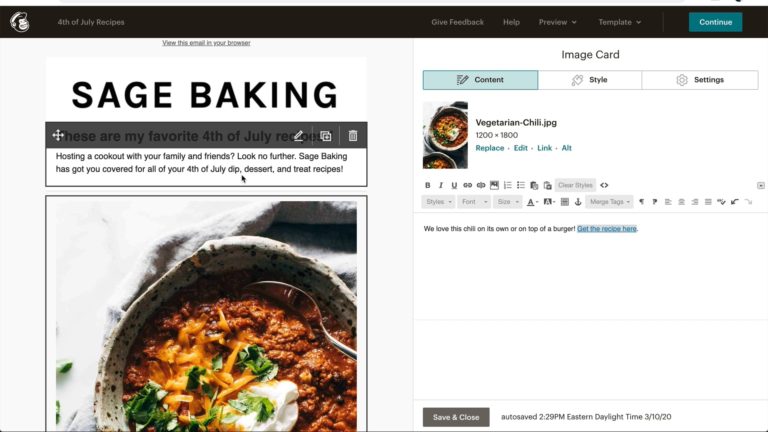Open the text color picker
The height and width of the screenshot is (432, 768).
pos(532,202)
